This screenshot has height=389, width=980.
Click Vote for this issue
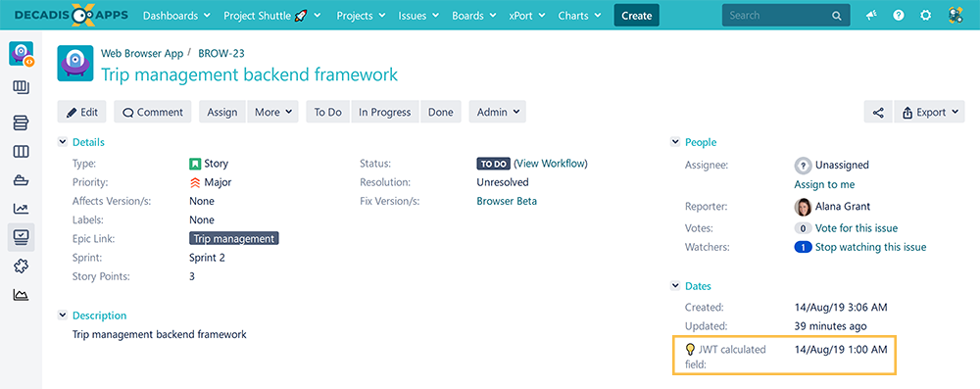(x=857, y=228)
